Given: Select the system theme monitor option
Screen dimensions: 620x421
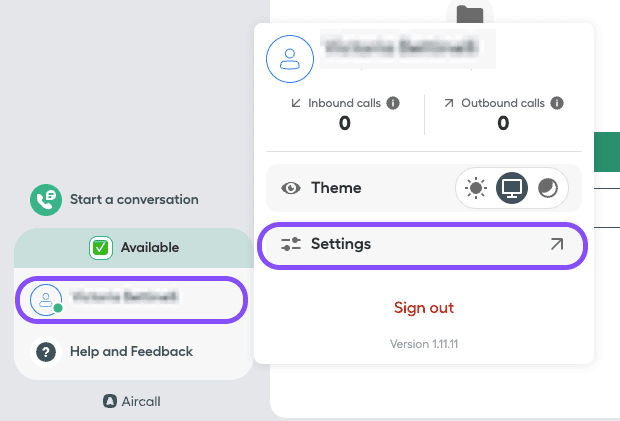Looking at the screenshot, I should [512, 188].
